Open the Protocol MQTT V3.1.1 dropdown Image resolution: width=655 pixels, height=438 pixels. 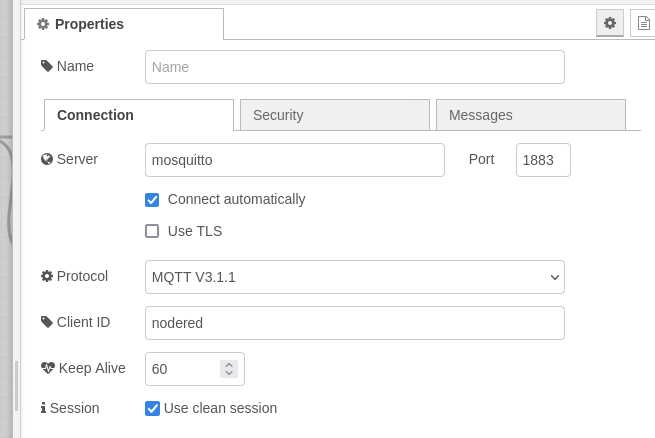[x=355, y=277]
